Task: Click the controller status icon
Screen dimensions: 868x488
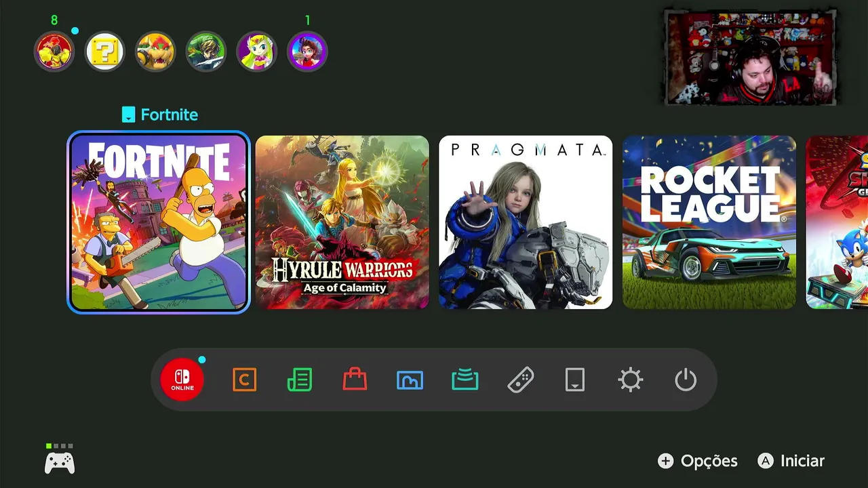Action: coord(60,460)
